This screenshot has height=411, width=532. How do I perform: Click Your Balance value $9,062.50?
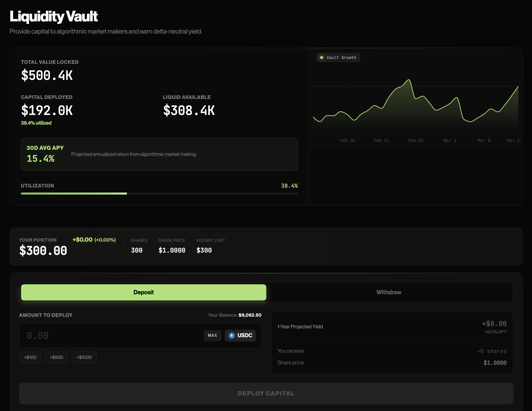[250, 315]
